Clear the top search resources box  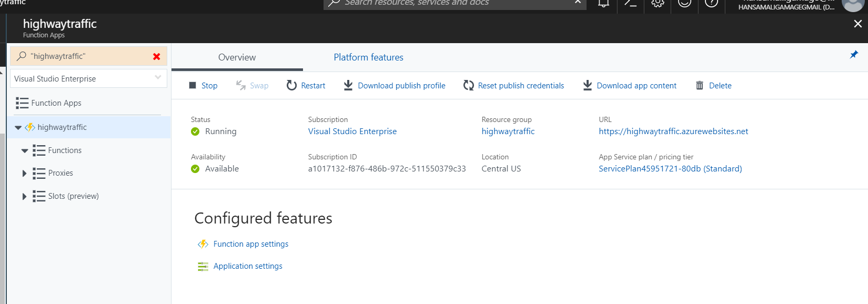(x=578, y=3)
